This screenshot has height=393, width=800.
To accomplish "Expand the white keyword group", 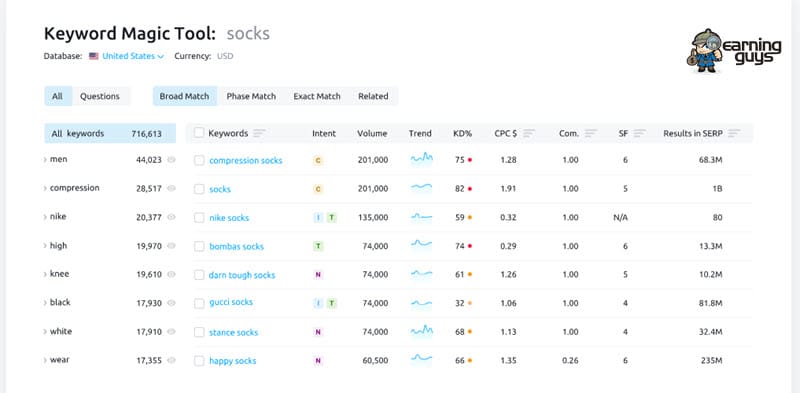I will click(x=45, y=332).
